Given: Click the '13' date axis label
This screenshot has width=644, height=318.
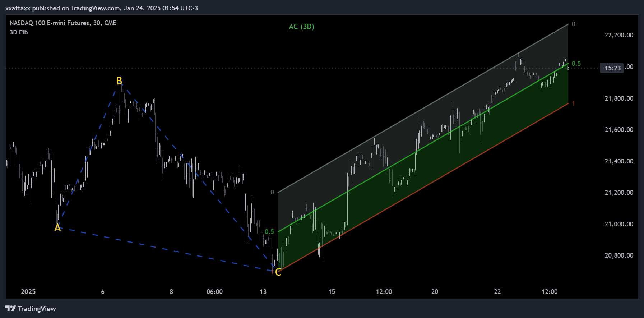Looking at the screenshot, I should [263, 292].
